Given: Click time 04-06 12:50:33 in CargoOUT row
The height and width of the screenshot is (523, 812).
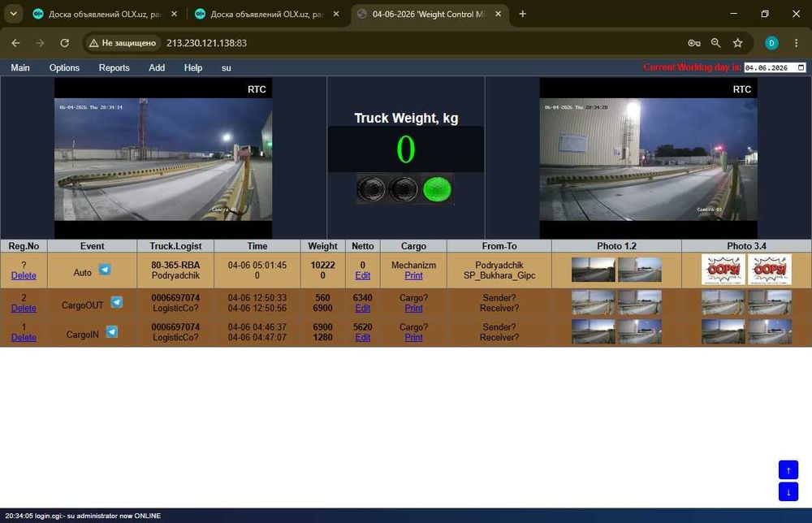Looking at the screenshot, I should click(257, 298).
